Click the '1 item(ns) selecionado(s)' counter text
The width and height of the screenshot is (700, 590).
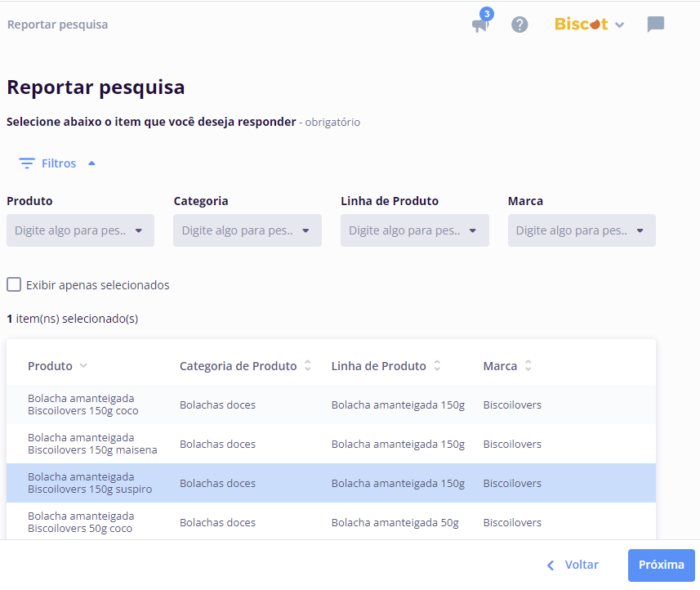73,319
